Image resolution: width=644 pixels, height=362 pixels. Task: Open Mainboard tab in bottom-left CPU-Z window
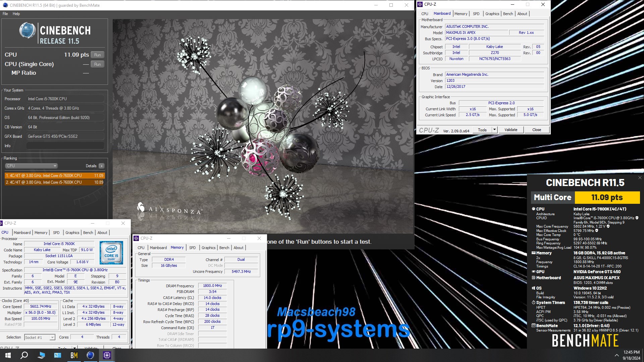point(22,233)
